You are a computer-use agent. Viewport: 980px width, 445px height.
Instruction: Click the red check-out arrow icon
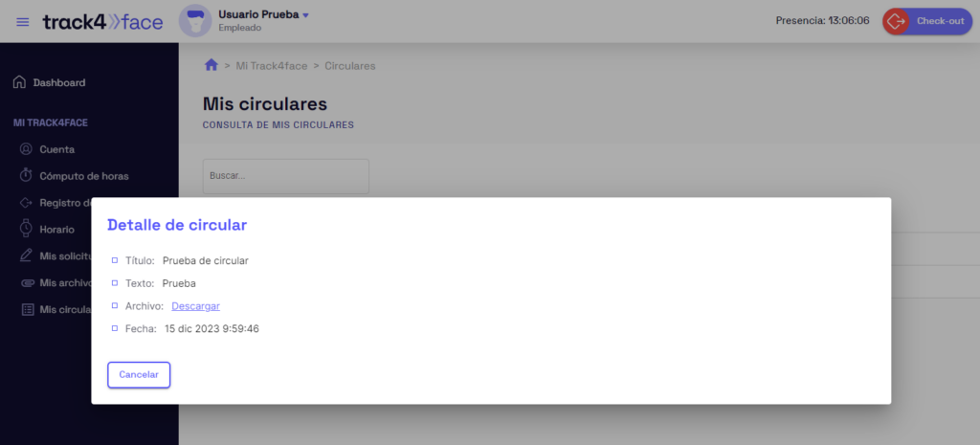896,21
